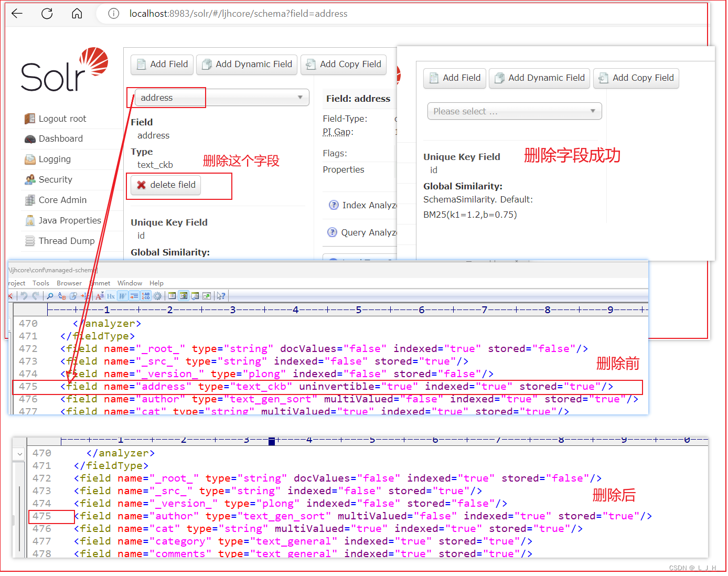Click Find magnifier icon in editor toolbar

[50, 296]
